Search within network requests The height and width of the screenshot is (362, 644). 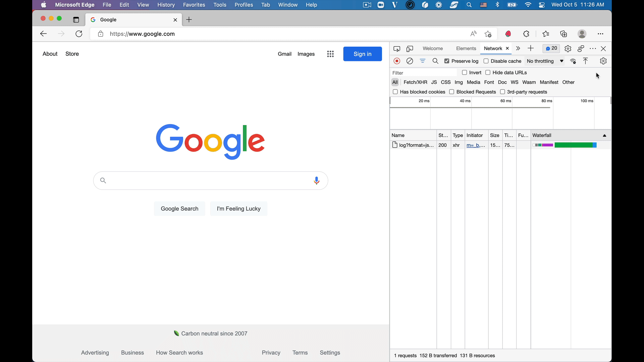click(435, 61)
